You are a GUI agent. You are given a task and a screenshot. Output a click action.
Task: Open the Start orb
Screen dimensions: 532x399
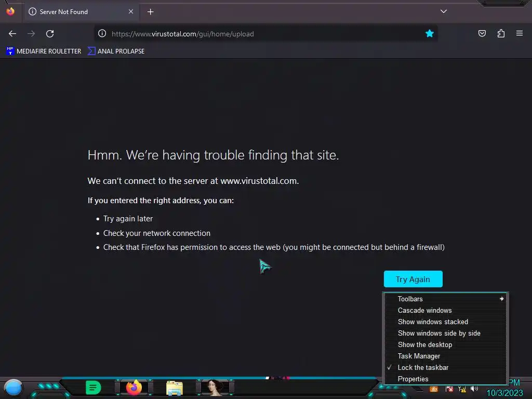(14, 388)
